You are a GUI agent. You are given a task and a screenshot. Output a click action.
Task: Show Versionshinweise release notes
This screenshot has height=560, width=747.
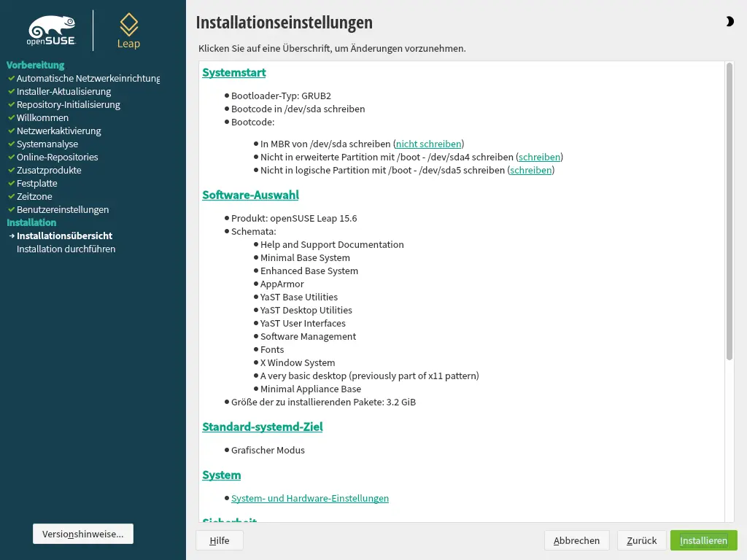[83, 534]
